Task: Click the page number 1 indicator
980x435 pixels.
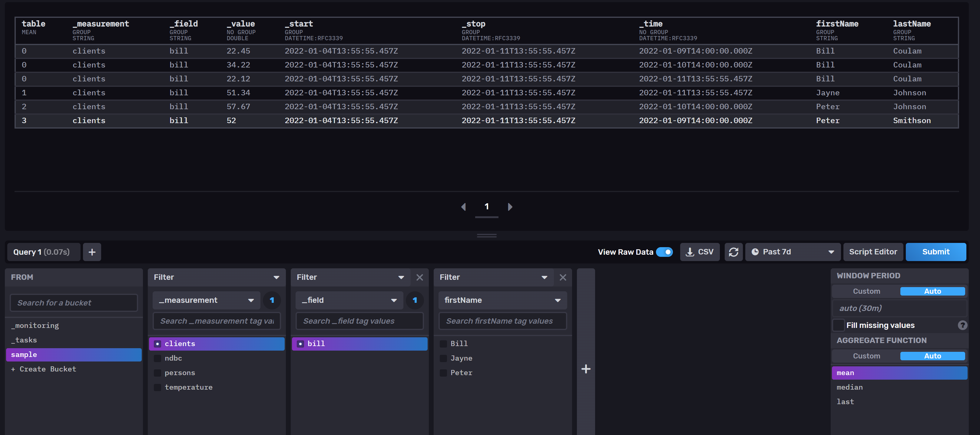Action: [x=487, y=207]
